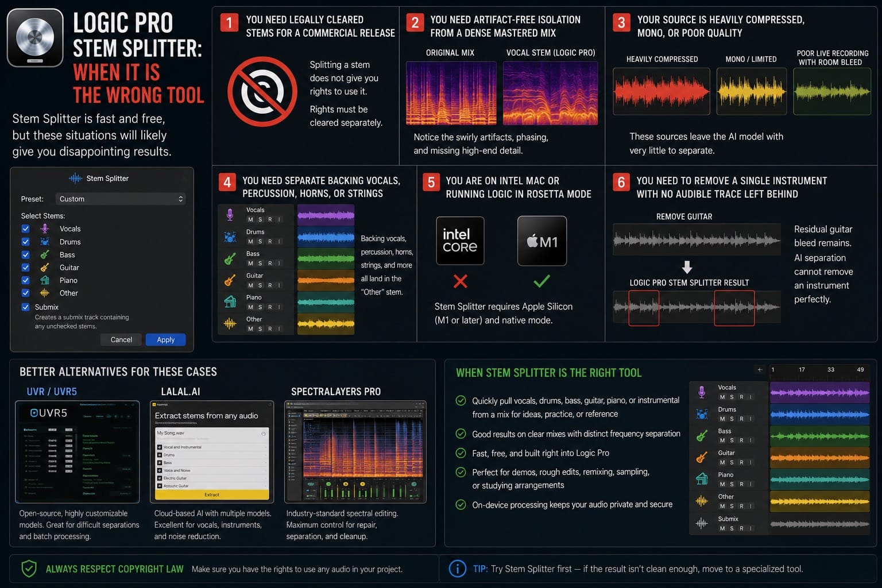Record-enable the Bass track in panel 4
882x588 pixels.
point(270,263)
